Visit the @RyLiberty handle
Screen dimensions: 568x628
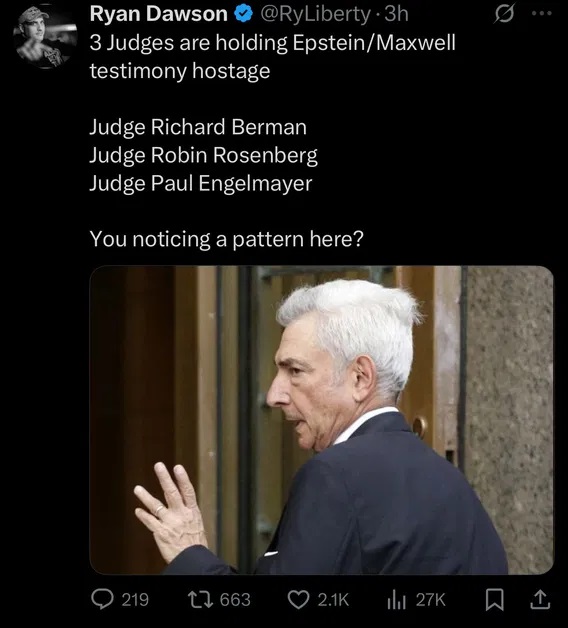pyautogui.click(x=315, y=14)
